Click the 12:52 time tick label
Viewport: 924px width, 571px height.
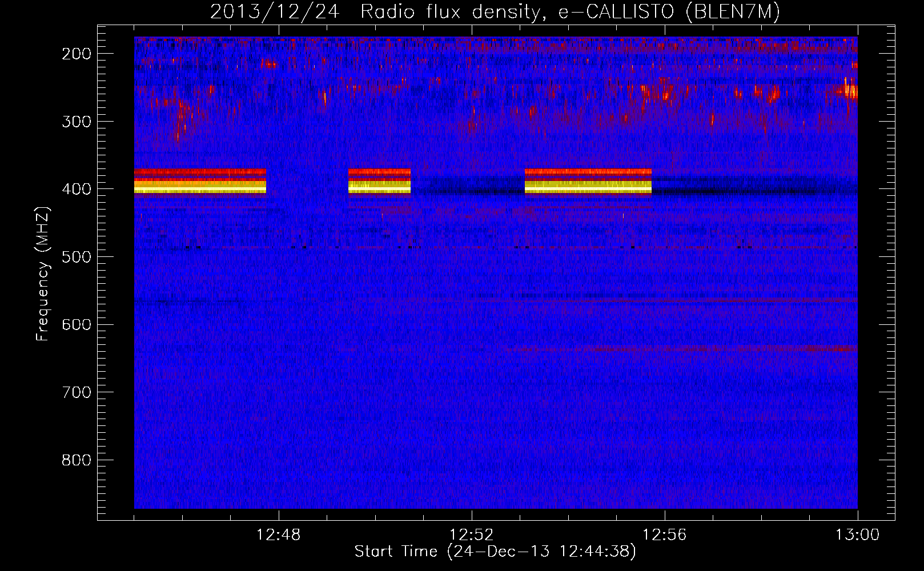click(x=472, y=535)
